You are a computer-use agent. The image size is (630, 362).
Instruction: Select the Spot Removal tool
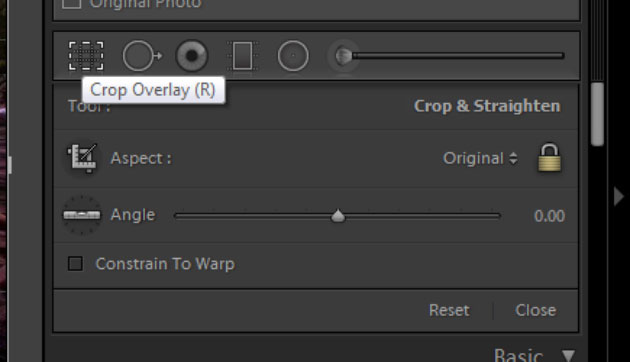[x=142, y=56]
